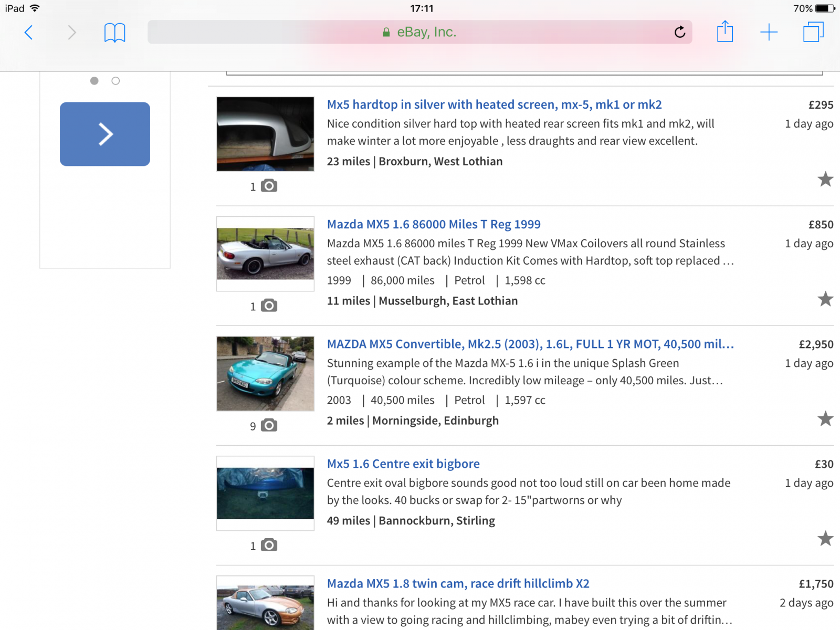Open Mazda MX5 1.6 86000 Miles T Reg link

coord(434,224)
